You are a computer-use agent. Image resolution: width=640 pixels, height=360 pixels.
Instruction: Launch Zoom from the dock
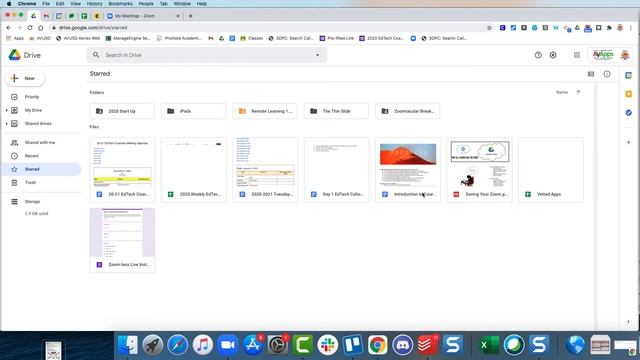tap(227, 345)
